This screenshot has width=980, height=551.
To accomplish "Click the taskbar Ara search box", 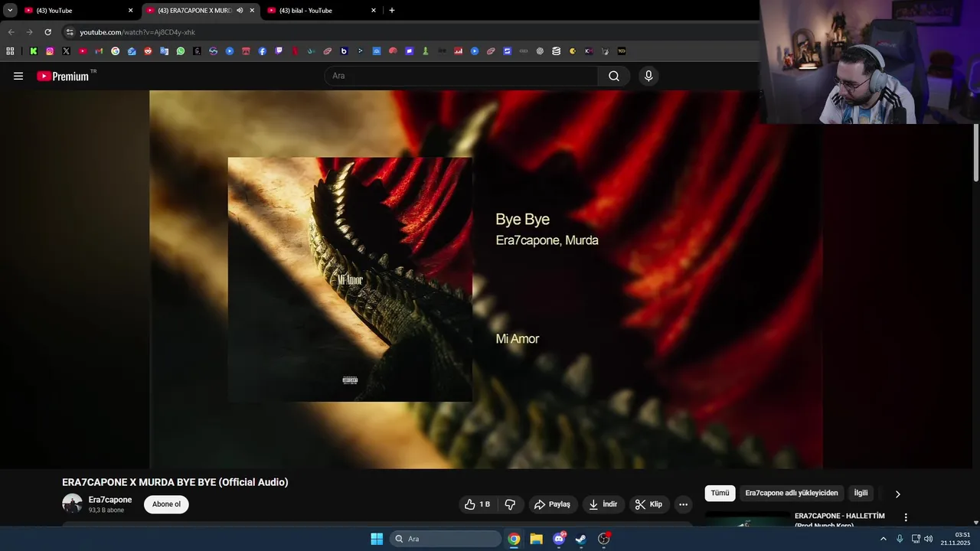I will tap(446, 539).
